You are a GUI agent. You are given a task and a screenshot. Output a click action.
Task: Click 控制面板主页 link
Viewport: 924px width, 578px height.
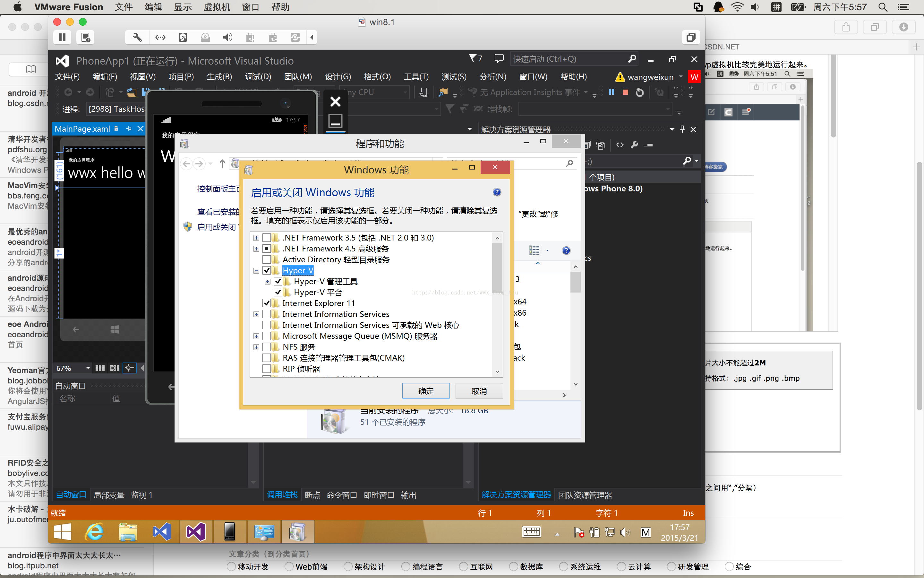[x=218, y=189]
